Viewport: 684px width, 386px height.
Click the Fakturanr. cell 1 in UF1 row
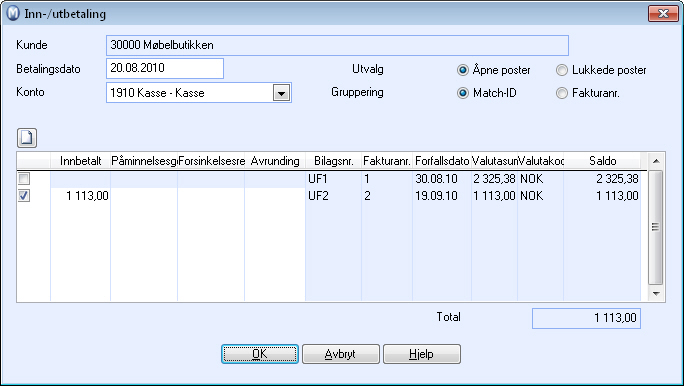387,178
